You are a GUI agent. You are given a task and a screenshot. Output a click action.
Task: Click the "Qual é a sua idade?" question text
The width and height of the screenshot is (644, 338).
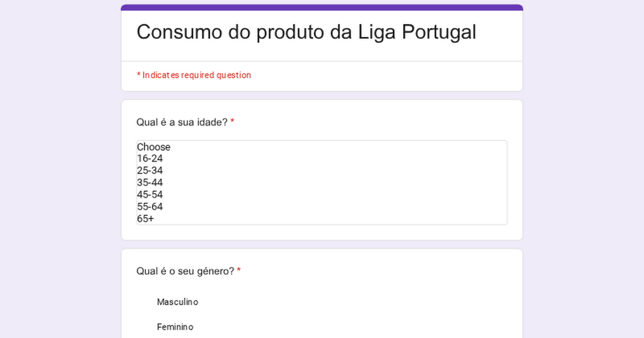point(182,122)
